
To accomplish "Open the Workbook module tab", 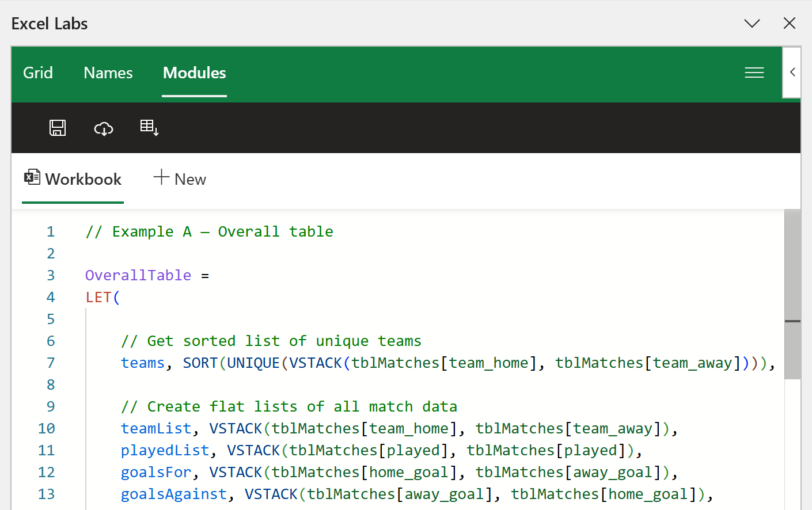I will pos(73,179).
